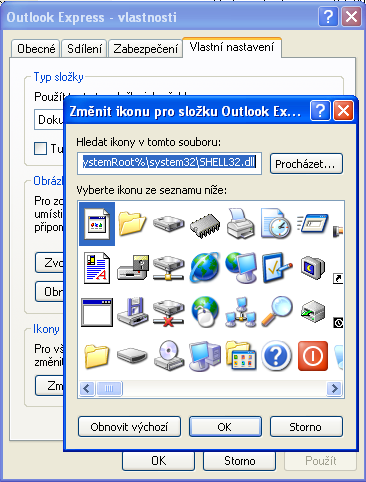Select the checkmark with pen icon
366x482 pixels.
click(277, 268)
